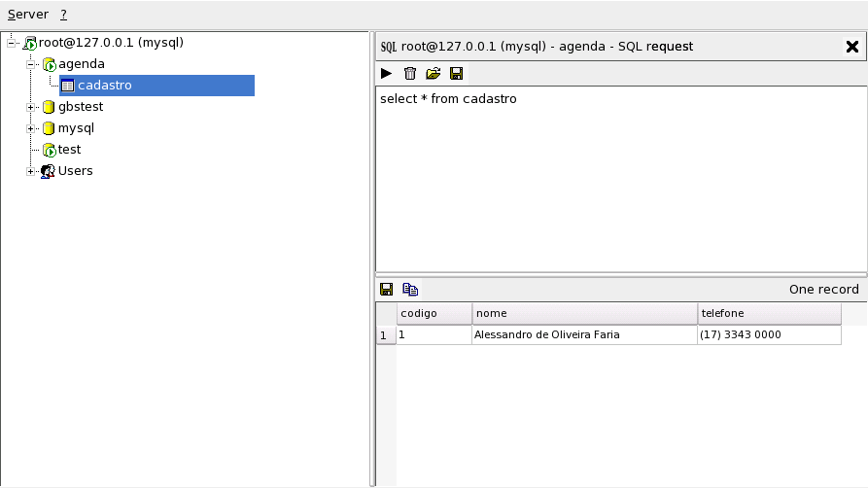Close the SQL request panel
This screenshot has width=868, height=488.
851,47
